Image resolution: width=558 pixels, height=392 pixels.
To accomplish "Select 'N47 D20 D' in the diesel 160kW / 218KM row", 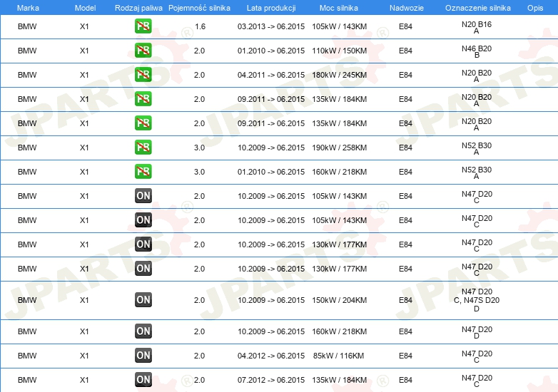I will click(x=477, y=332).
